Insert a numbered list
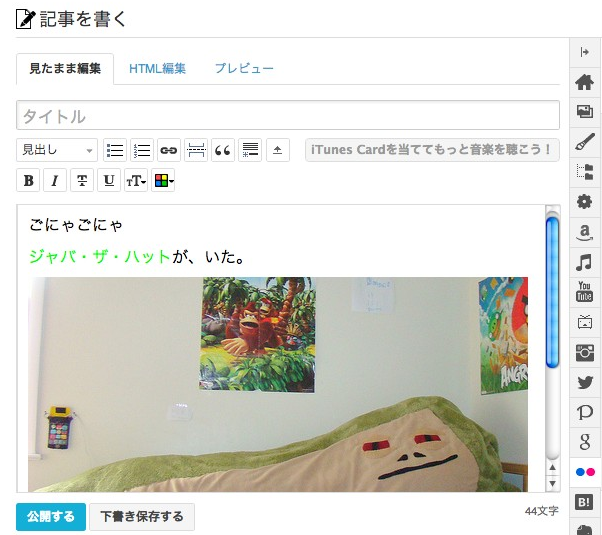The width and height of the screenshot is (602, 535). coord(142,150)
